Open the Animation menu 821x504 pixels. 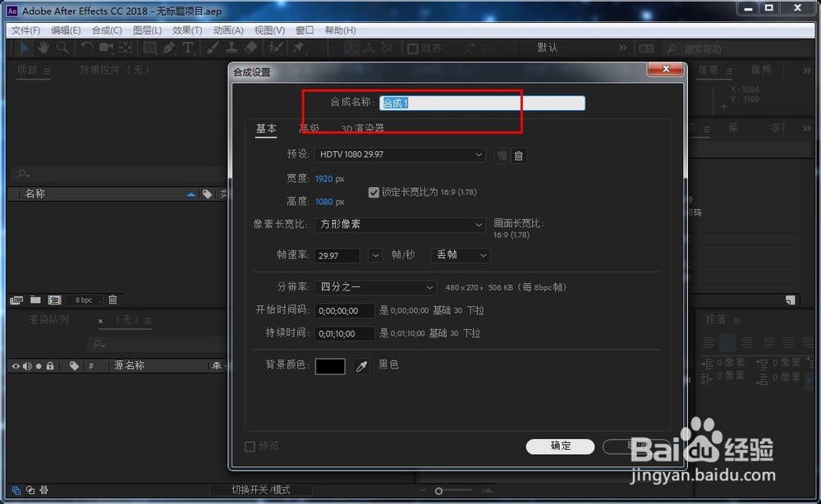[x=228, y=30]
